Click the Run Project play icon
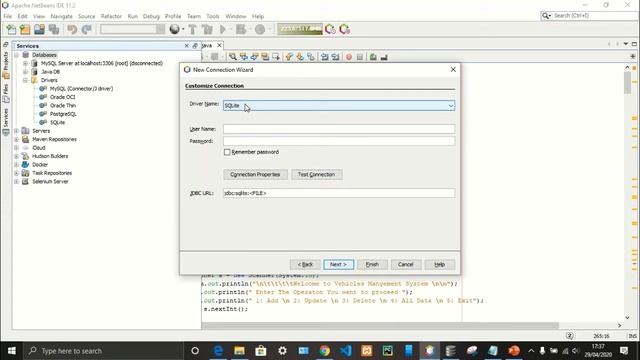 223,29
